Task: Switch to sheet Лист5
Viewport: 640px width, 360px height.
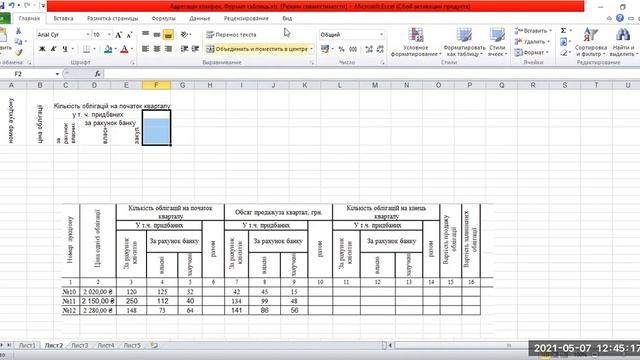Action: [x=132, y=345]
